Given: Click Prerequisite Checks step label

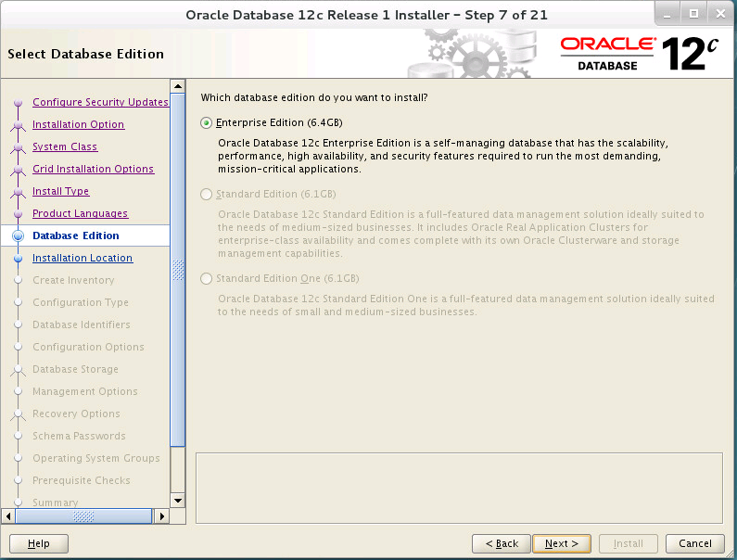Looking at the screenshot, I should (x=82, y=480).
